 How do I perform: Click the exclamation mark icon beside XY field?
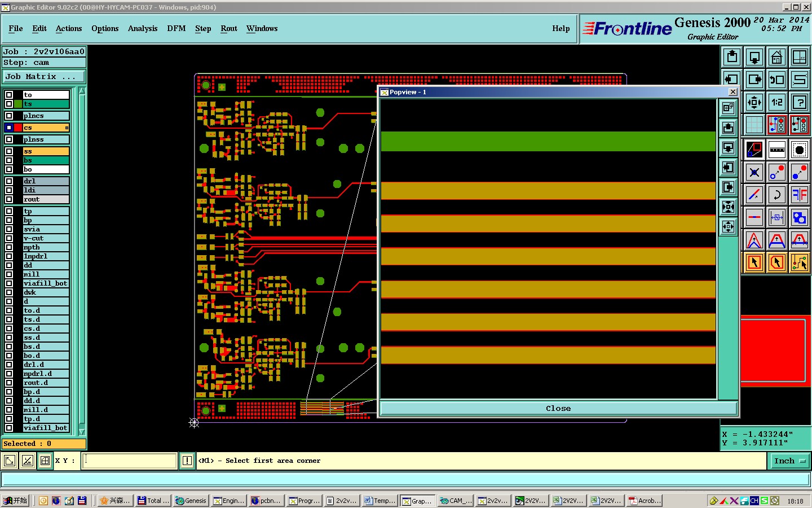(187, 461)
